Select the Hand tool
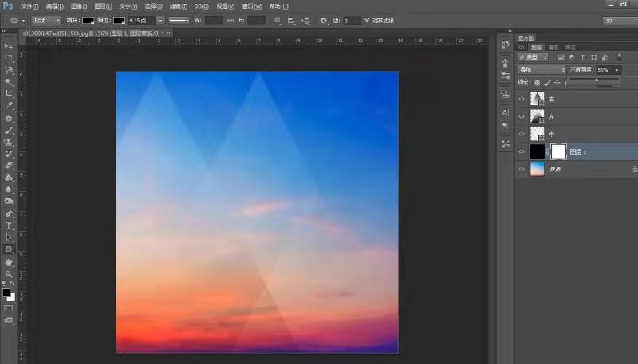638x364 pixels. pyautogui.click(x=9, y=262)
